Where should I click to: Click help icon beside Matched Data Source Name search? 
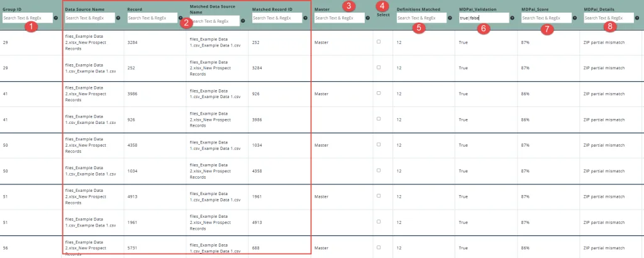coord(243,21)
